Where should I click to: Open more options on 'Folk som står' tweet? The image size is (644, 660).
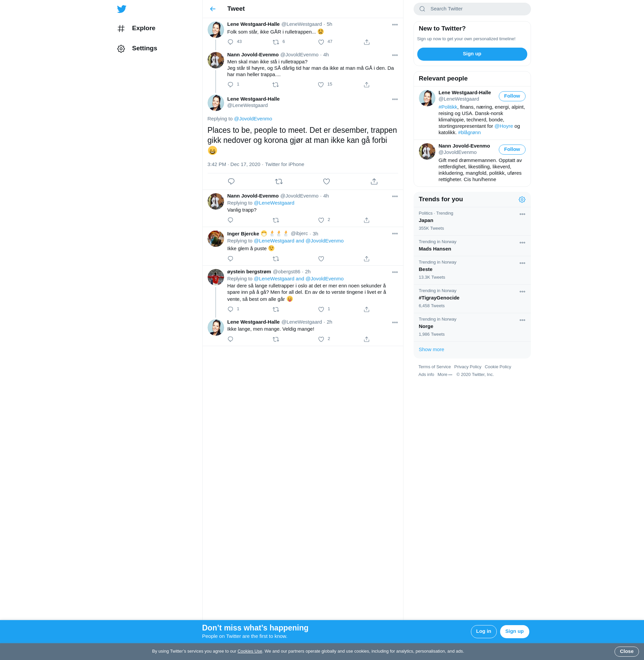coord(395,25)
